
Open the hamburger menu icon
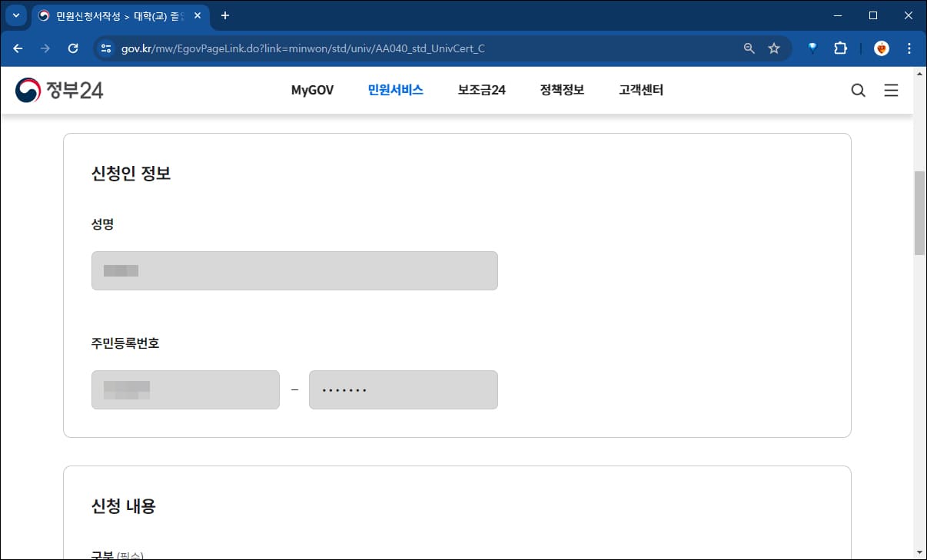[891, 90]
